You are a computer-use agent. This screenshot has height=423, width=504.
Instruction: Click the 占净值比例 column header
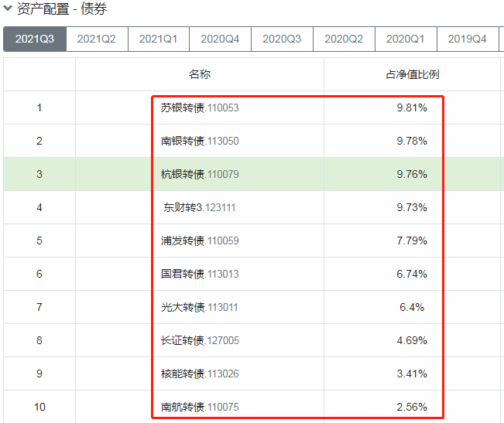point(413,74)
